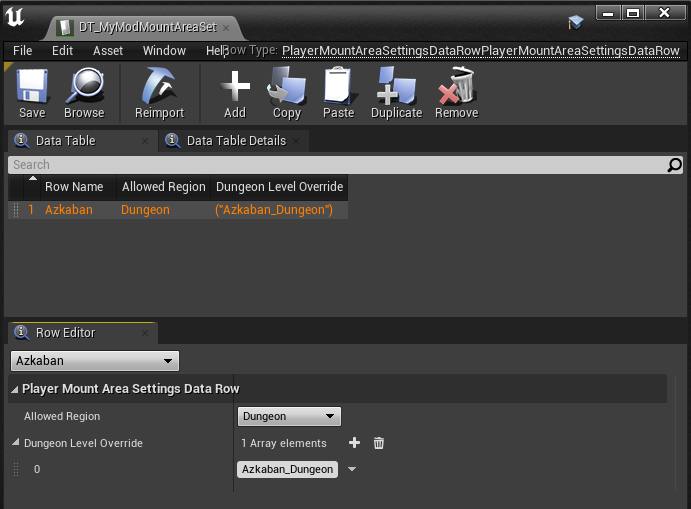
Task: Remove the selected row
Action: [457, 93]
